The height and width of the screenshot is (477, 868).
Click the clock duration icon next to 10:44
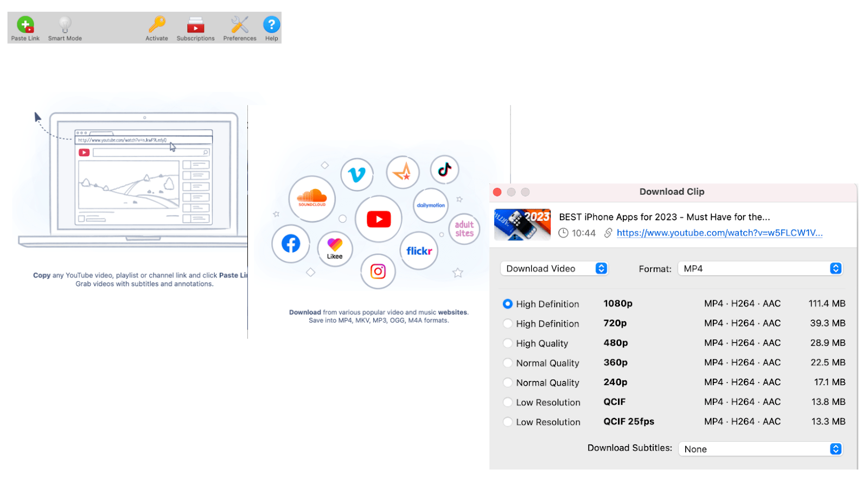click(564, 233)
